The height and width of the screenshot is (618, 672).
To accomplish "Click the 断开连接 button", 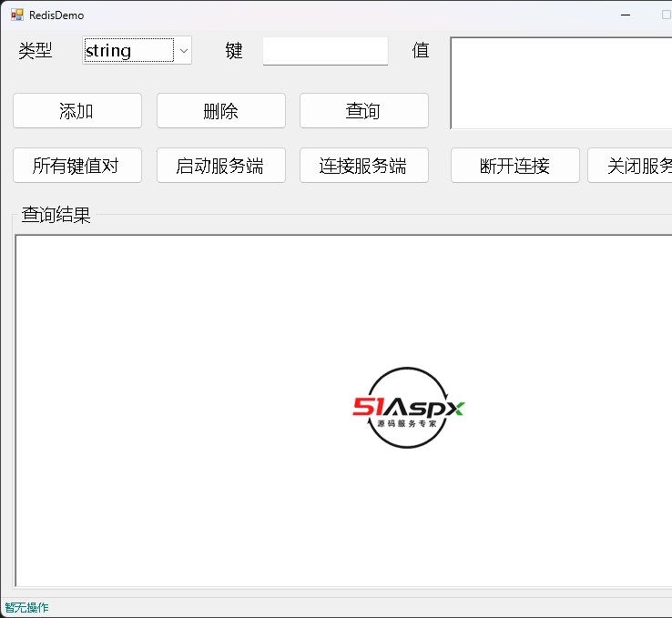I will 515,166.
